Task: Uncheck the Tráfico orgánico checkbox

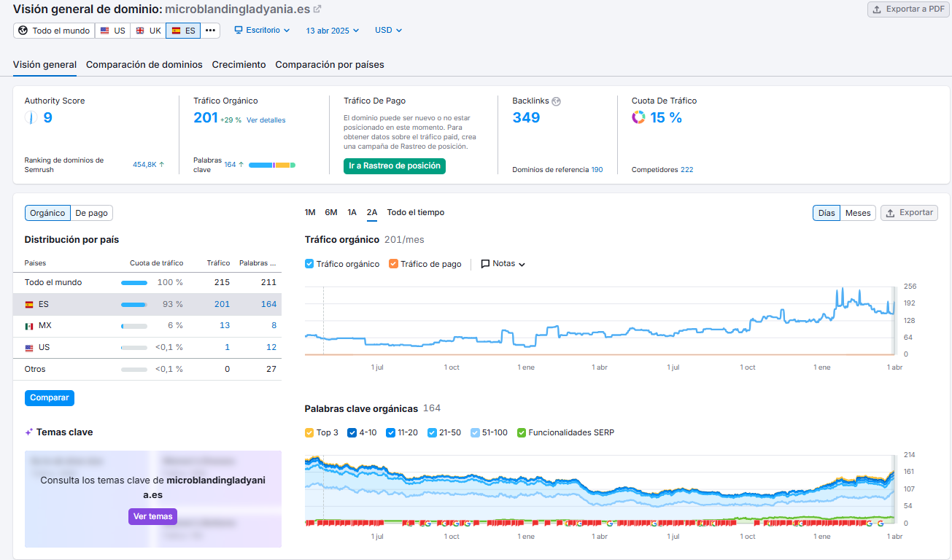Action: point(309,264)
